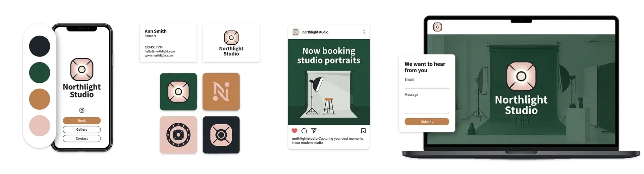Click "Founder" on the business card
The height and width of the screenshot is (174, 644).
151,36
